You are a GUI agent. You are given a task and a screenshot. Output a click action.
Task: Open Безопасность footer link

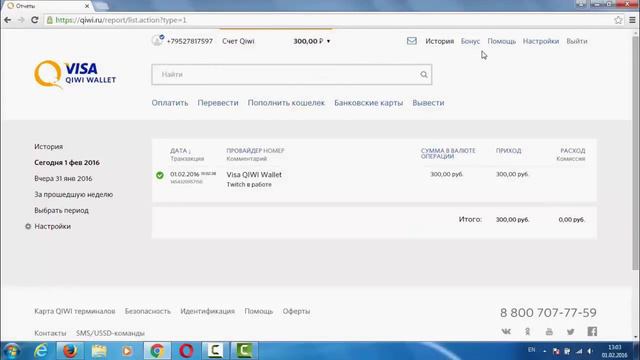point(148,311)
